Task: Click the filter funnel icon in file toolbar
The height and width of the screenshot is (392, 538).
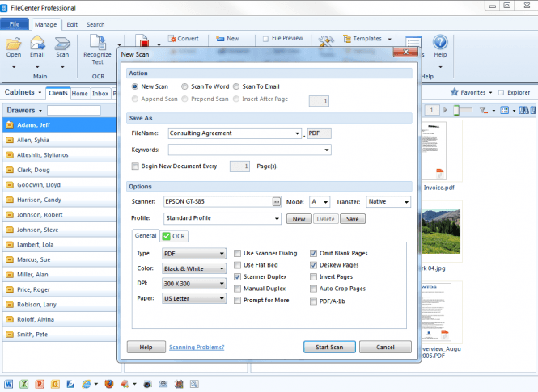Action: (x=484, y=111)
